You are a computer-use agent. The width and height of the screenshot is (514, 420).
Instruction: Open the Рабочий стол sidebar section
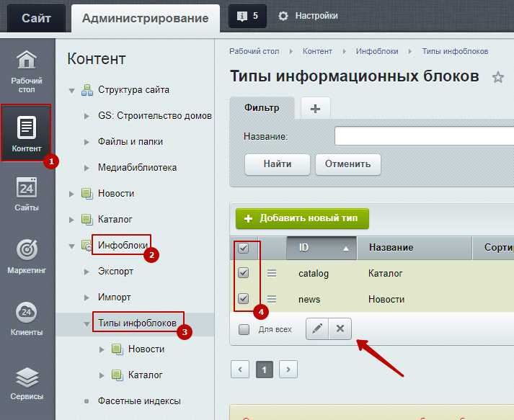[27, 72]
